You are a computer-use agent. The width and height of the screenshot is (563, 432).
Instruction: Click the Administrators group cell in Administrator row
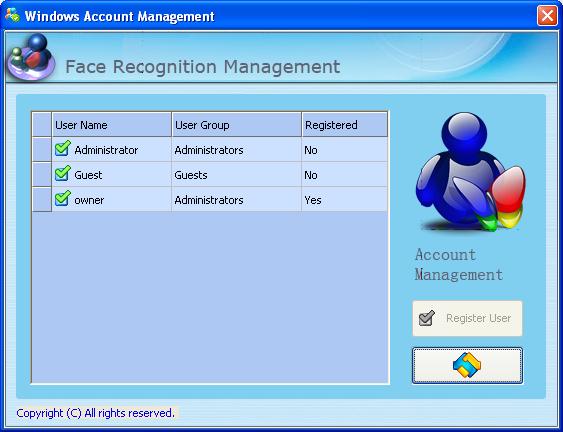(237, 149)
